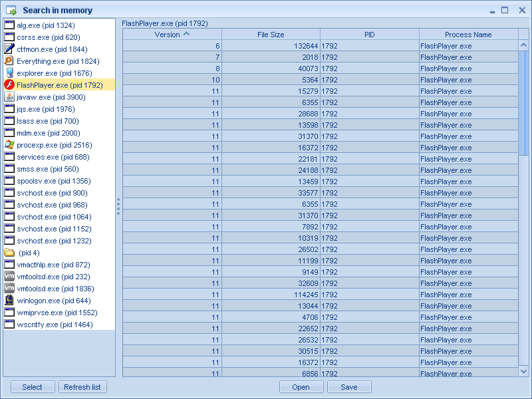Click the panel splitter handle dots

pos(118,207)
